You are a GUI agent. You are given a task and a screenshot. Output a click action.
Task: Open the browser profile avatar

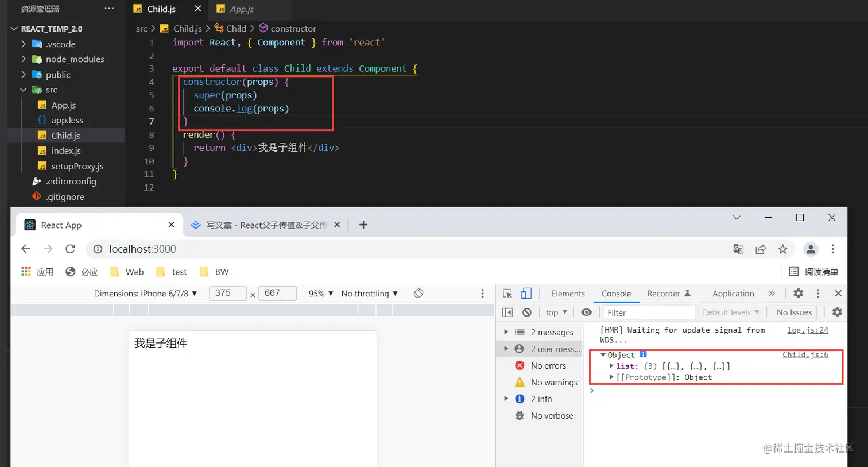tap(811, 249)
